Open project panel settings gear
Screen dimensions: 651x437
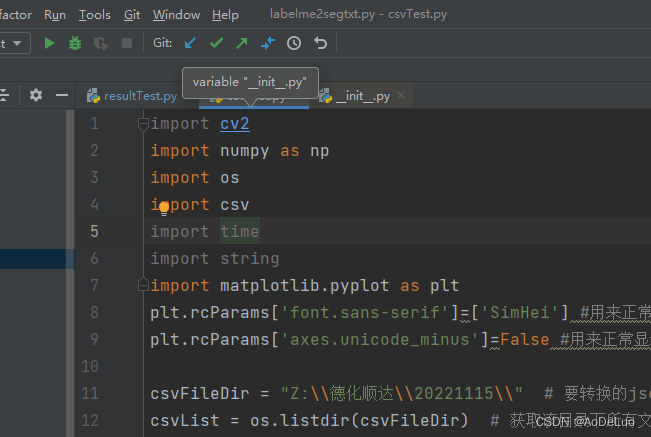(x=36, y=95)
